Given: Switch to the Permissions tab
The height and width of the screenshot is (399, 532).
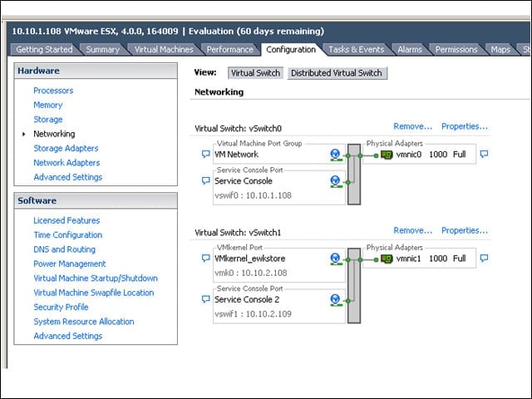Looking at the screenshot, I should pyautogui.click(x=456, y=50).
